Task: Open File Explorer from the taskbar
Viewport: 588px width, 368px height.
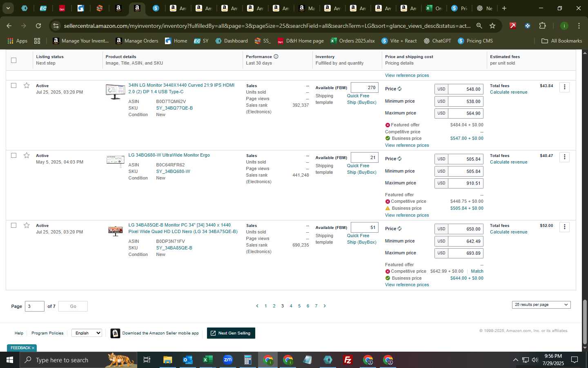Action: pos(167,360)
